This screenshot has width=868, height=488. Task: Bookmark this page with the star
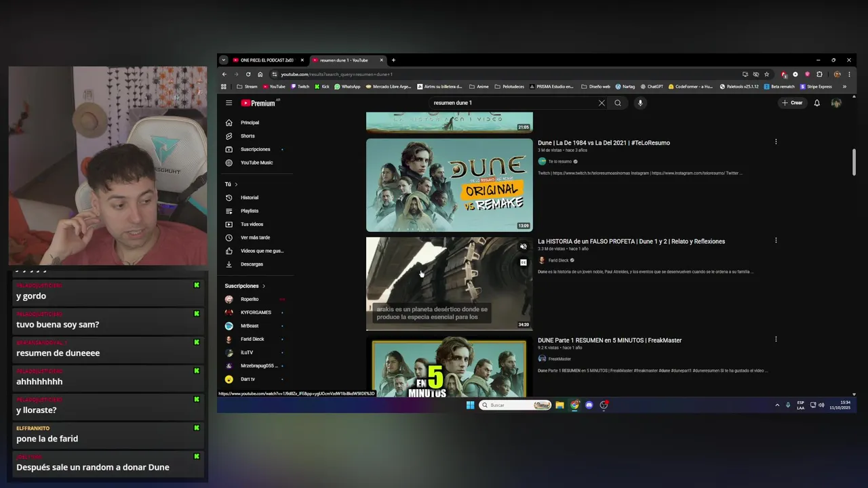(x=767, y=74)
